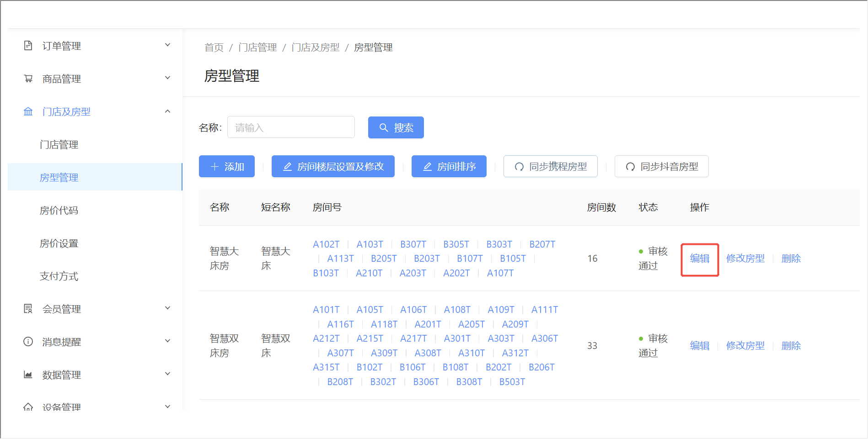This screenshot has height=439, width=868.
Task: Click the 同步携程房型 button
Action: (551, 166)
